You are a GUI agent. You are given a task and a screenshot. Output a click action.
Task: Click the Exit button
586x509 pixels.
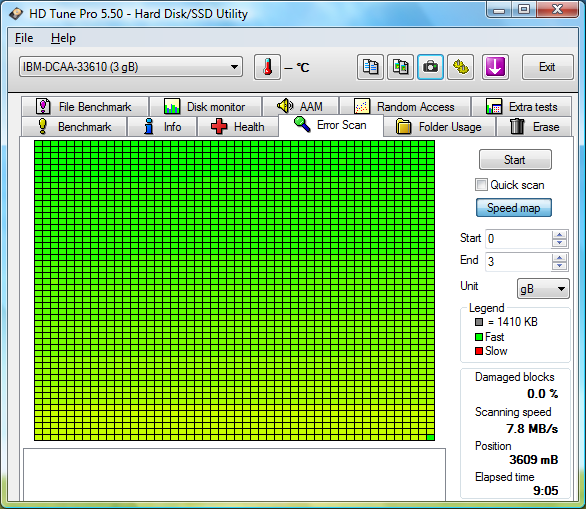pos(548,67)
